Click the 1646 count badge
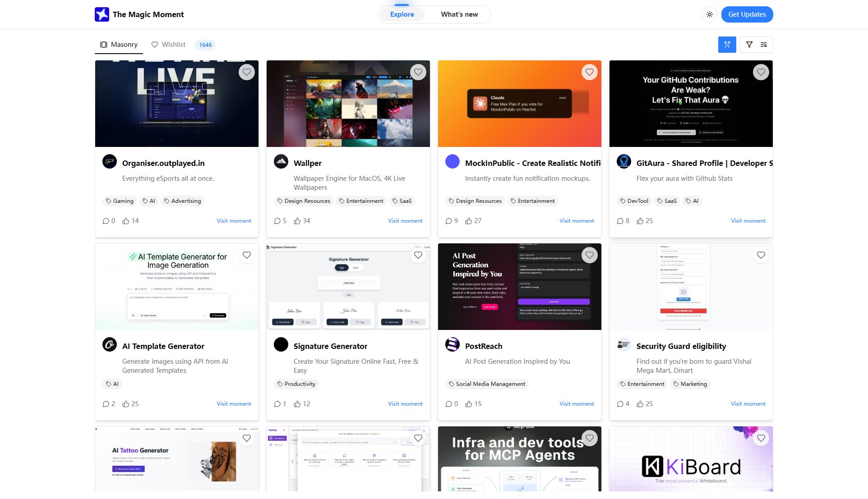 coord(205,45)
